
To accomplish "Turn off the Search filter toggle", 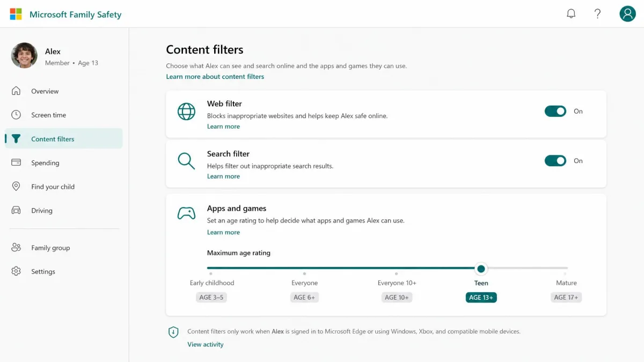I will (555, 161).
